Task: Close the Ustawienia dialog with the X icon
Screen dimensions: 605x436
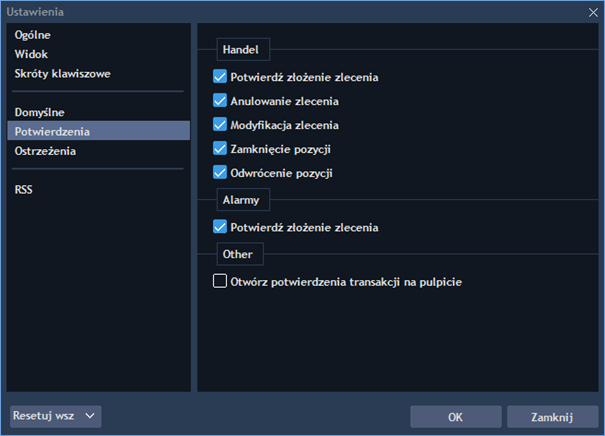Action: [592, 11]
